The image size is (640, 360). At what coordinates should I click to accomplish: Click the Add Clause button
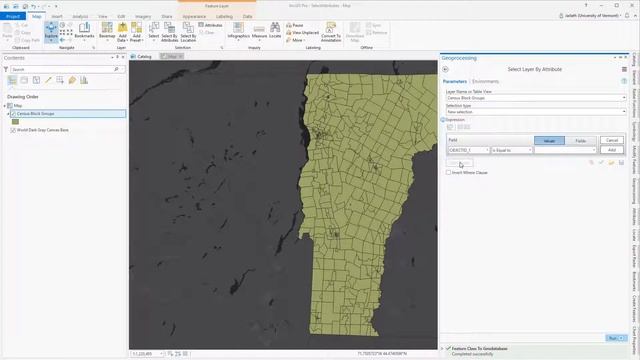click(x=460, y=163)
